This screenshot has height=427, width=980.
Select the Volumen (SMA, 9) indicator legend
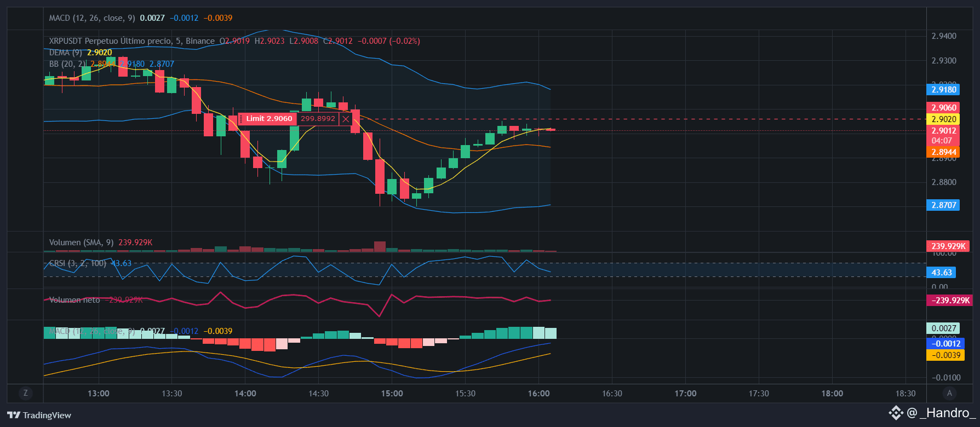point(81,243)
